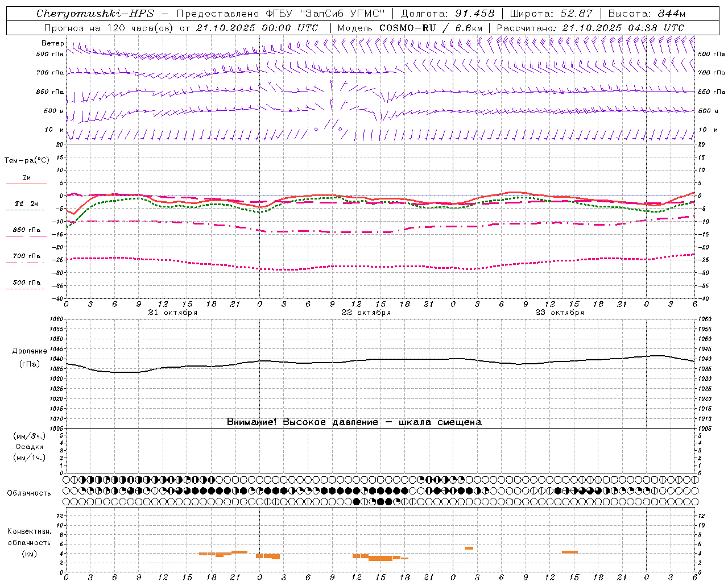Select the Осадки precipitation label
Screen dimensions: 728x582
(30, 447)
